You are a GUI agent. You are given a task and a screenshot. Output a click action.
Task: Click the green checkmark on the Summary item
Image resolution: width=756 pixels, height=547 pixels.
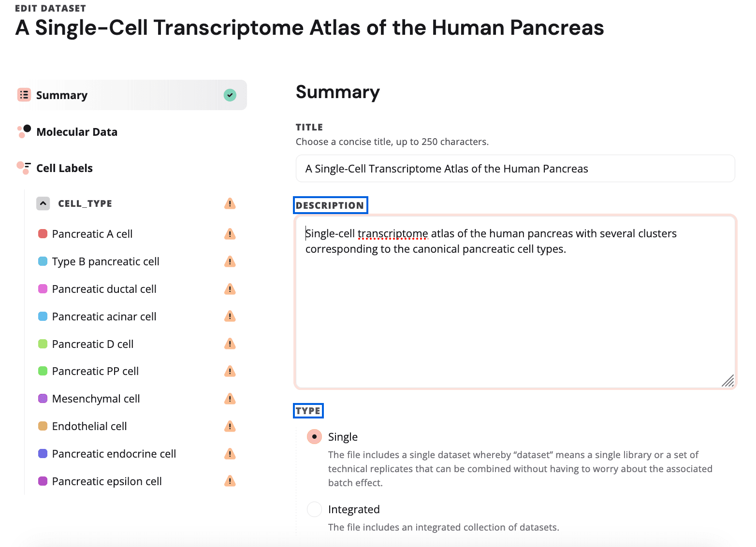(230, 95)
